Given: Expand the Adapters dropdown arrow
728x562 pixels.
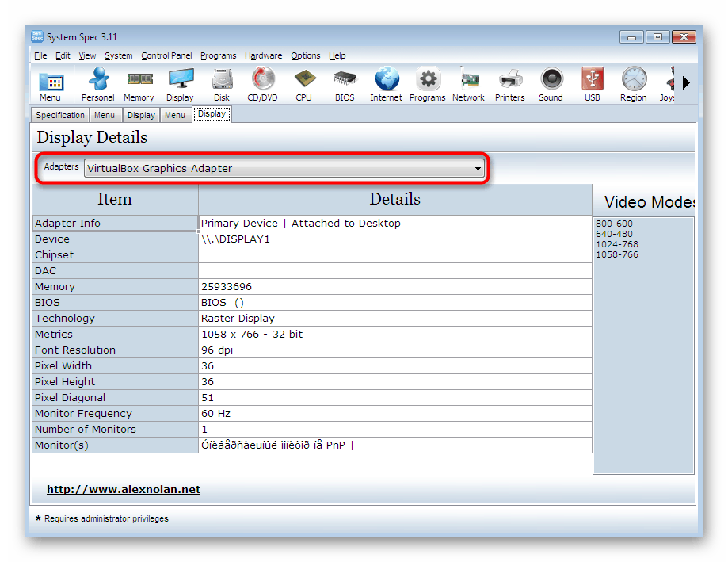Looking at the screenshot, I should pos(478,169).
